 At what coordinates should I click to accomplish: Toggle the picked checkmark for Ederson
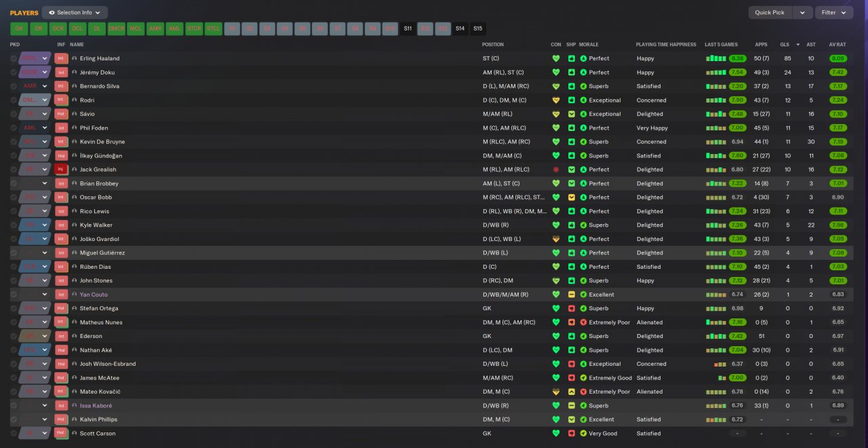pos(14,336)
